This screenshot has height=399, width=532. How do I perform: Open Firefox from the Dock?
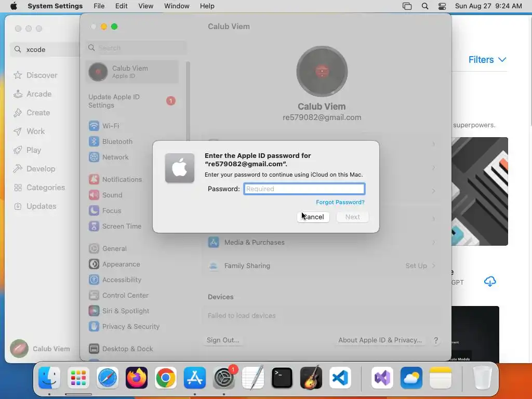tap(137, 378)
